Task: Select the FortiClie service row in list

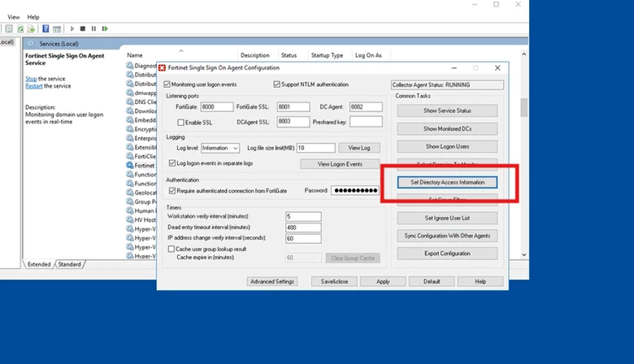Action: [141, 156]
